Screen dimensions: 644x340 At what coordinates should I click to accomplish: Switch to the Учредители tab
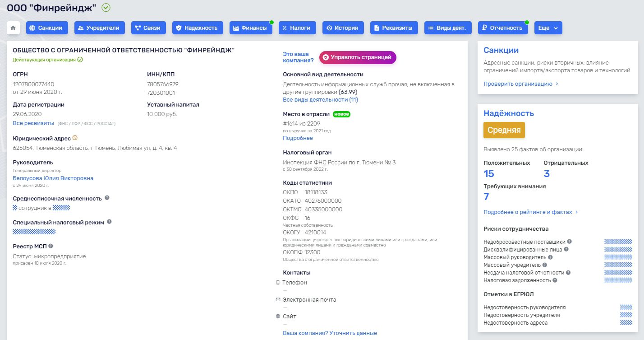click(99, 28)
